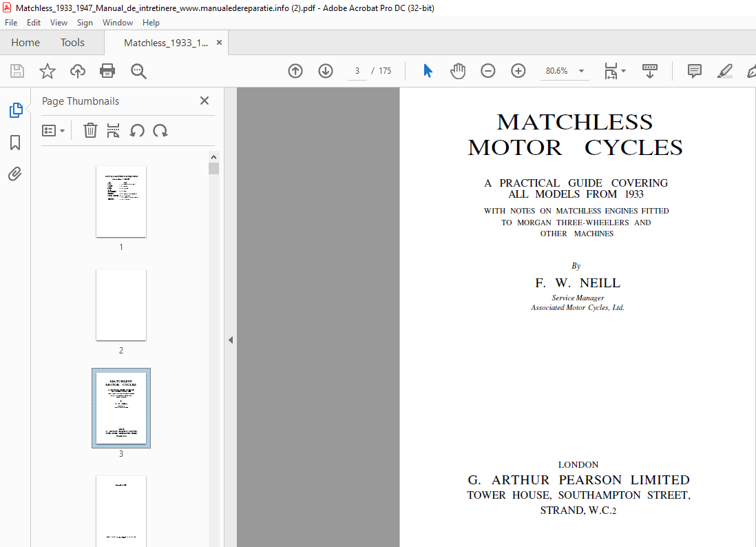Viewport: 756px width, 547px height.
Task: Open the Window menu
Action: tap(117, 23)
